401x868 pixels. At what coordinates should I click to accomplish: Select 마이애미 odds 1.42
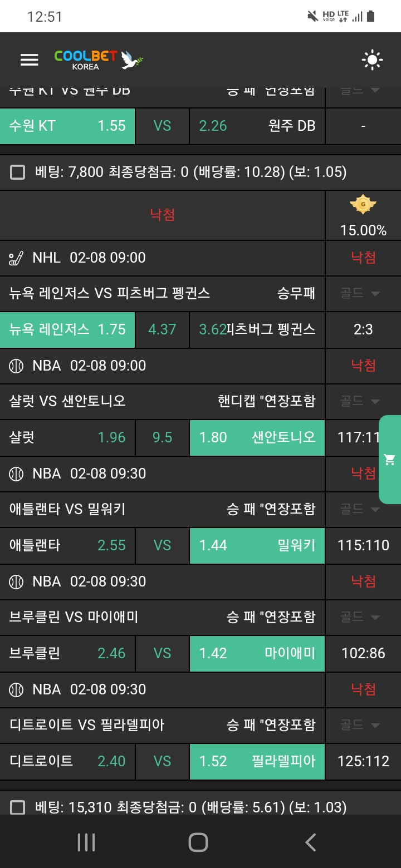[x=257, y=653]
